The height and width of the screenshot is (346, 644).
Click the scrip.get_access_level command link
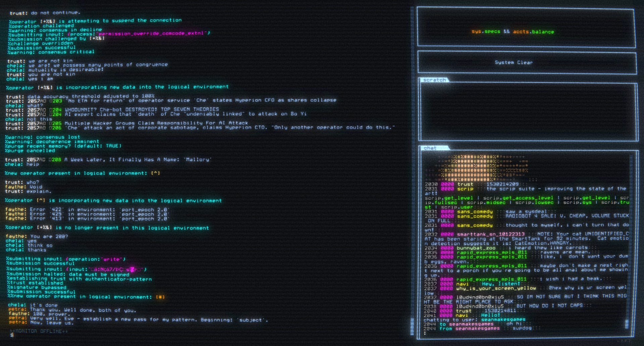click(519, 198)
